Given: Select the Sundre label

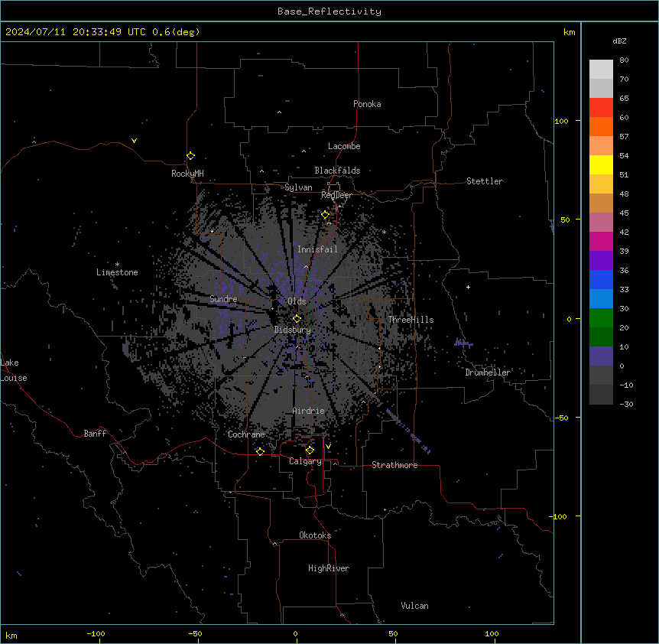Looking at the screenshot, I should (x=223, y=299).
